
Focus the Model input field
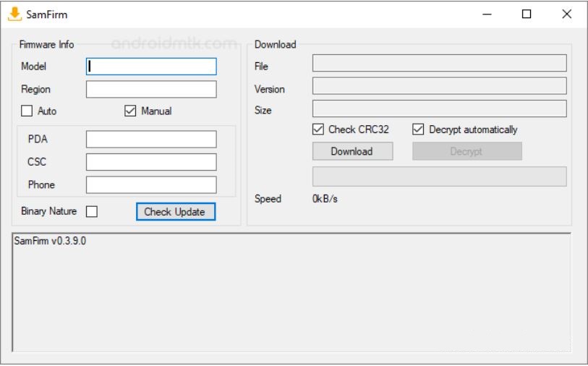[x=151, y=67]
